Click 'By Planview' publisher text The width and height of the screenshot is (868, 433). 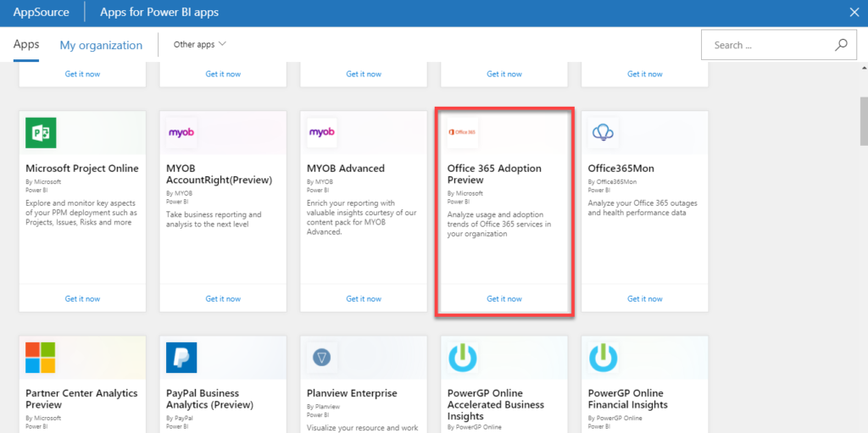point(323,407)
